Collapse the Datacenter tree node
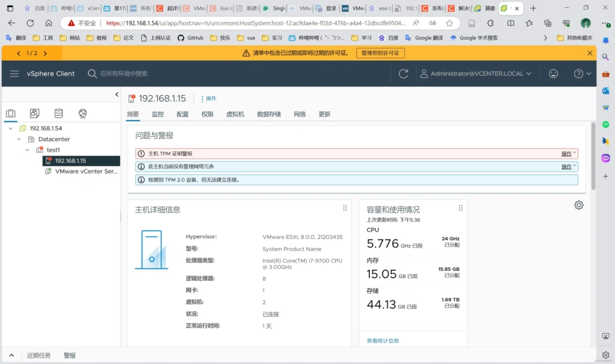This screenshot has height=364, width=615. coord(19,139)
